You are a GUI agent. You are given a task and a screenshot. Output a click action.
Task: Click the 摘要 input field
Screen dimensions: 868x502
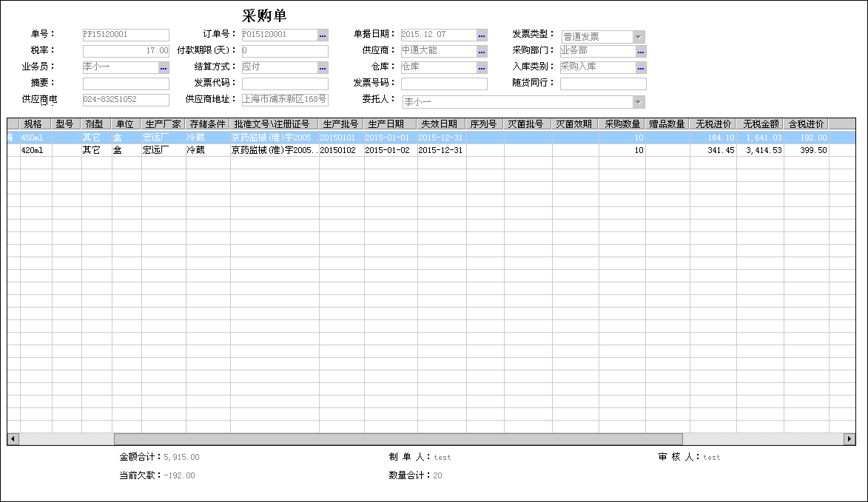point(126,84)
